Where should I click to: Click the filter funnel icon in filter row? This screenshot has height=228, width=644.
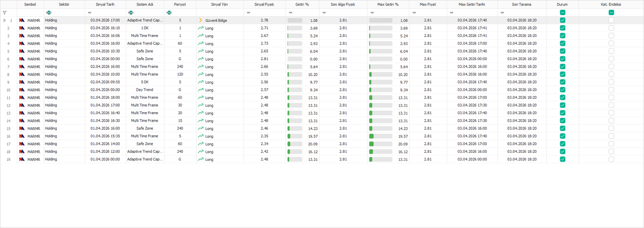coord(4,13)
